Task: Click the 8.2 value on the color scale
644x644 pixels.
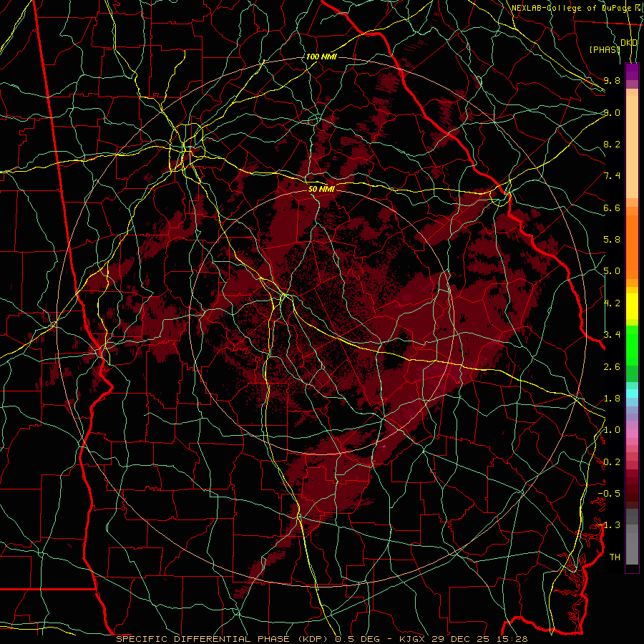Action: click(x=612, y=144)
